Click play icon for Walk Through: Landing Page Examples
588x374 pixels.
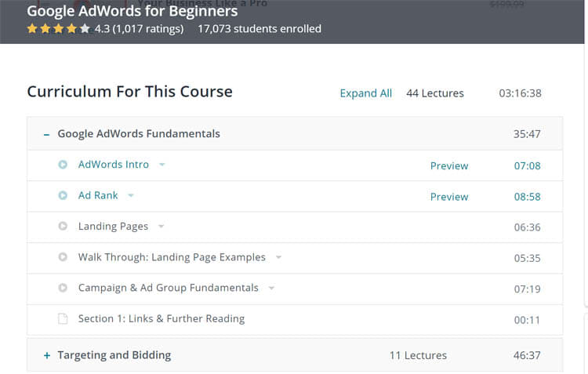point(63,256)
